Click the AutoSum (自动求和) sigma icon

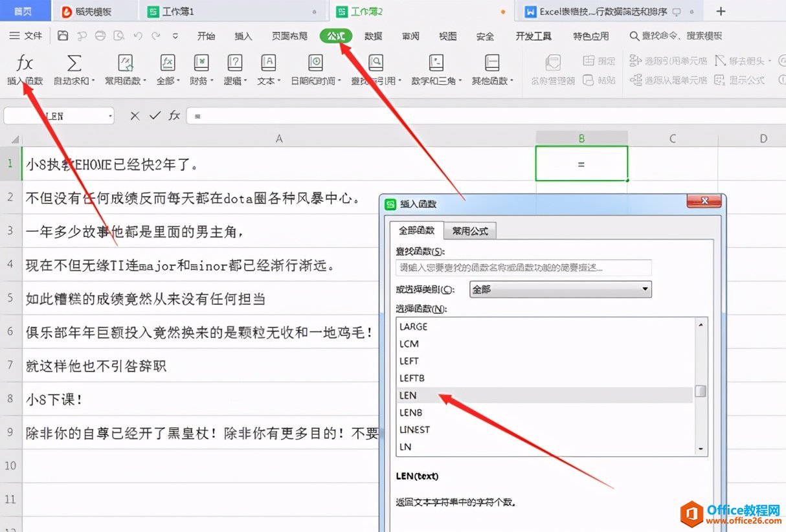click(x=74, y=63)
